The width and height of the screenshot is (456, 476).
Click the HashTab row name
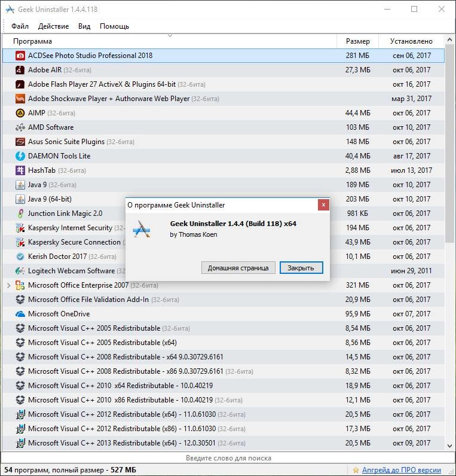coord(42,170)
